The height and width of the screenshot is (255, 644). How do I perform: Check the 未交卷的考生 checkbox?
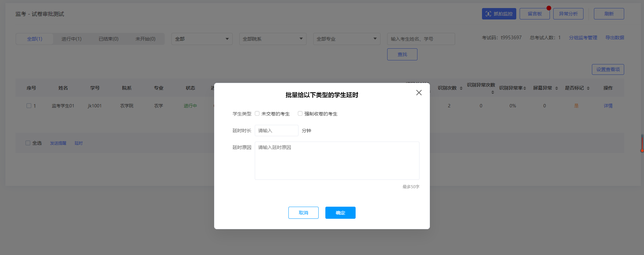(x=257, y=113)
